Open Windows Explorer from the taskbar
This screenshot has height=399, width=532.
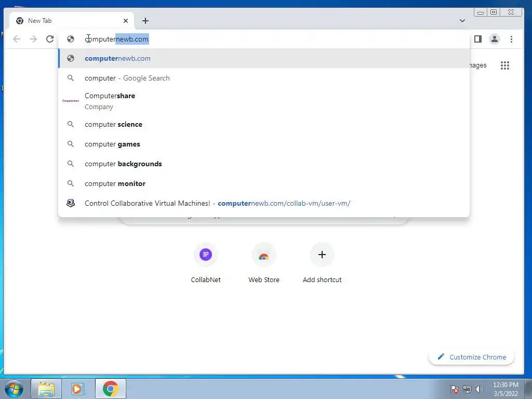point(46,389)
